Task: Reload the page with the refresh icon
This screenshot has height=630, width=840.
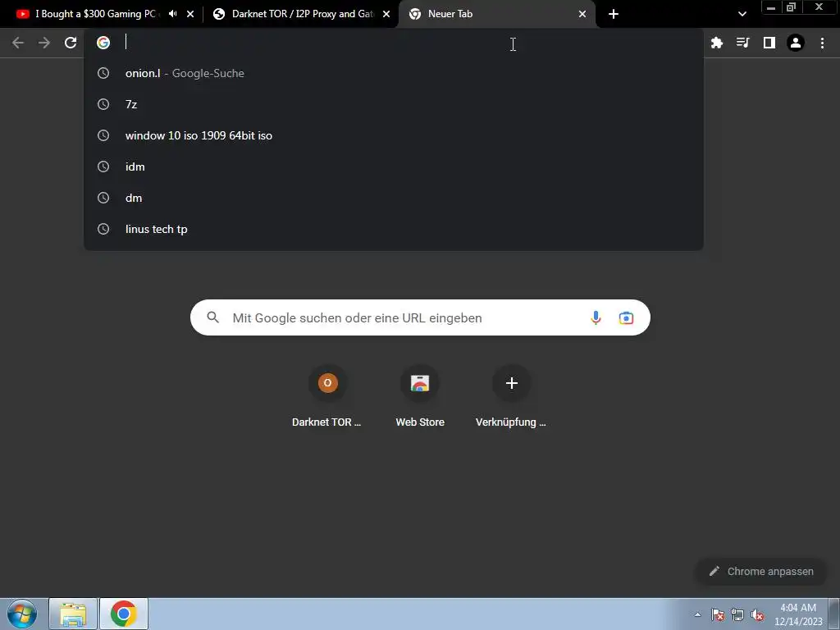Action: 71,43
